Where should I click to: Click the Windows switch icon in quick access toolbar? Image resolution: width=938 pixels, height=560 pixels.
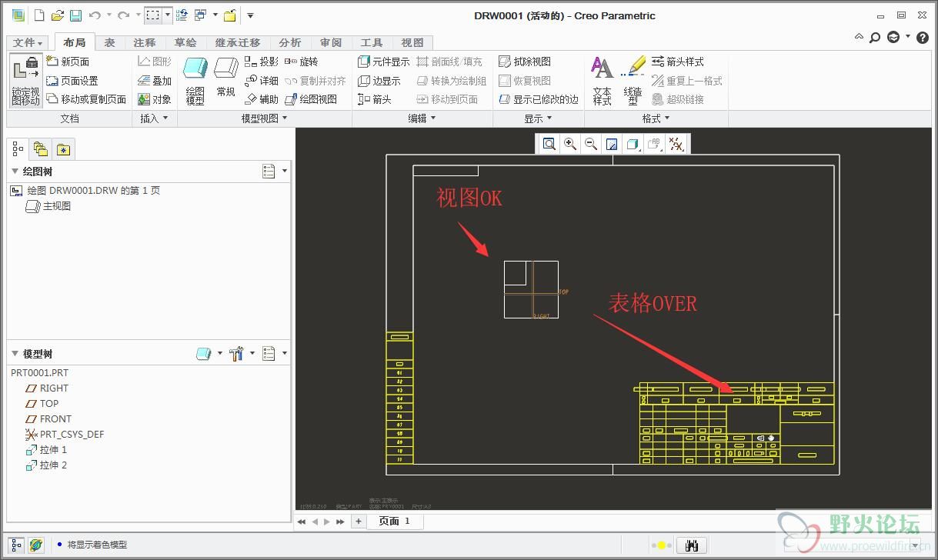200,15
